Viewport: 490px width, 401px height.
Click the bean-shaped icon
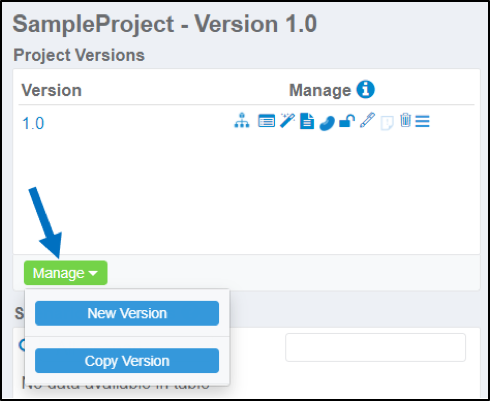327,123
